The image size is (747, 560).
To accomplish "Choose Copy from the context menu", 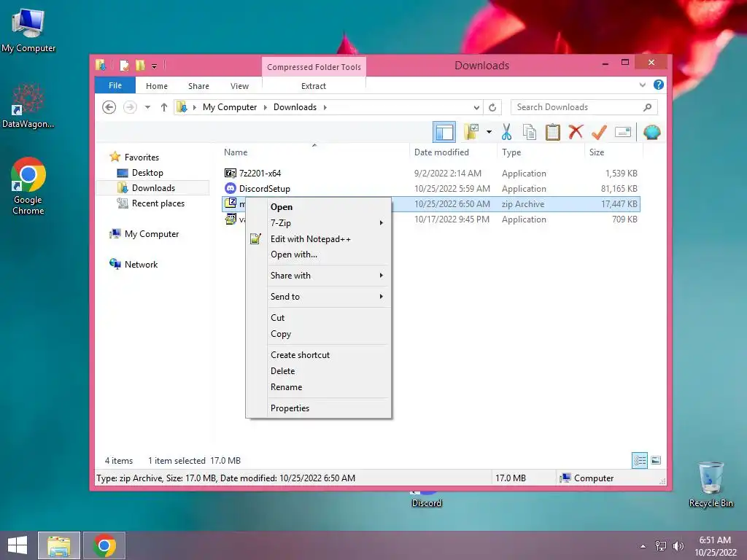I will [x=318, y=334].
